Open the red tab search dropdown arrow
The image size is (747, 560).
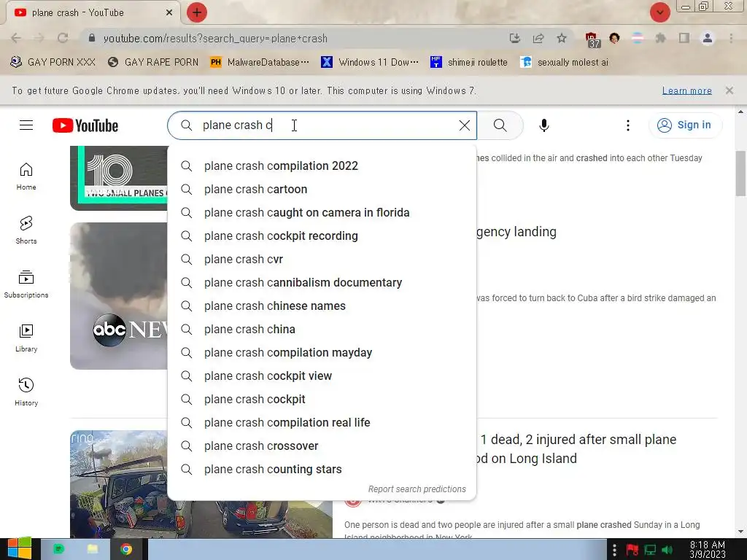coord(659,12)
